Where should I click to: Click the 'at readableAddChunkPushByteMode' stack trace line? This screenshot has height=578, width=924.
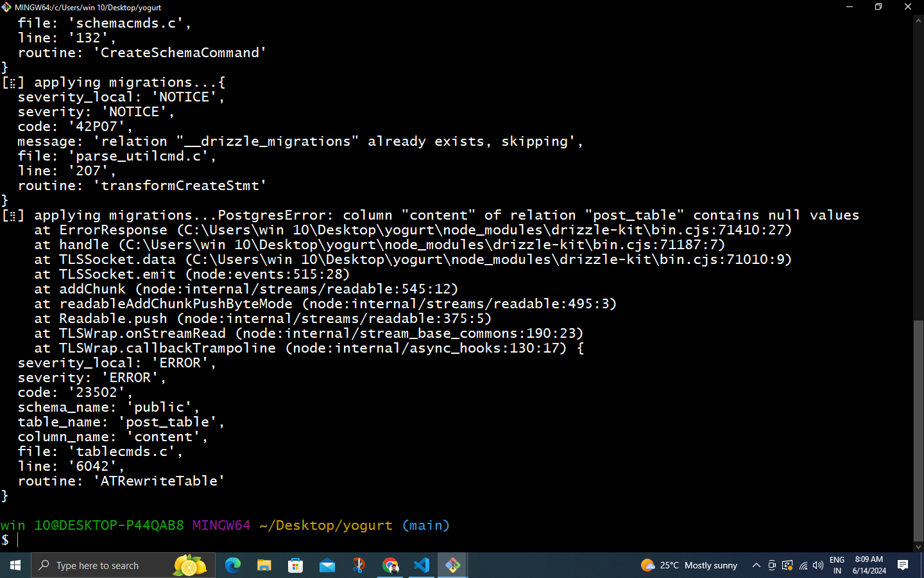coord(325,304)
